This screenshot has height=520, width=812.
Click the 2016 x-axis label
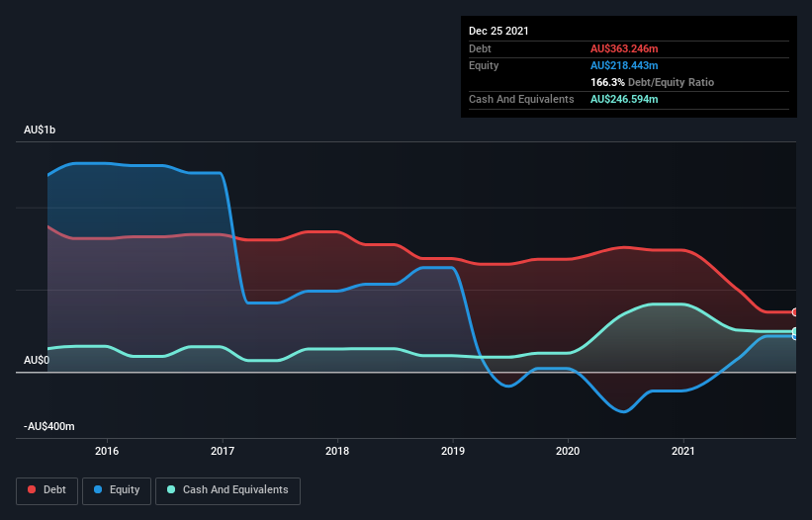click(x=107, y=451)
